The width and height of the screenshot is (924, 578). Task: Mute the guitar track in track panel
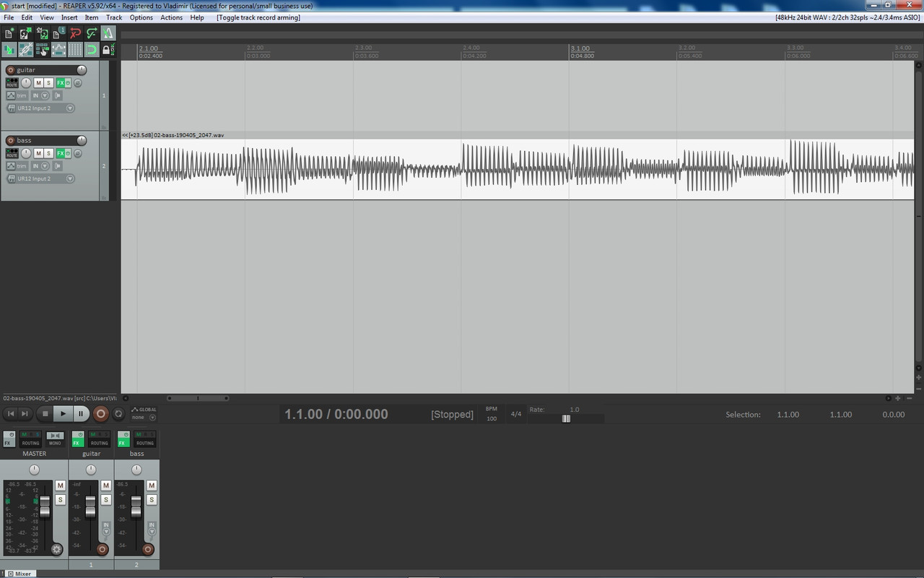tap(38, 83)
